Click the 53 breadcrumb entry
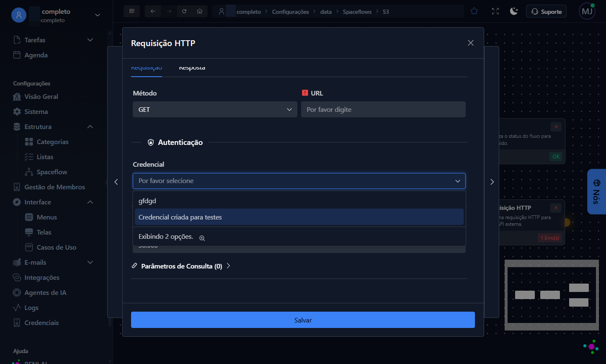Screen dimensions: 606x364 (x=386, y=12)
